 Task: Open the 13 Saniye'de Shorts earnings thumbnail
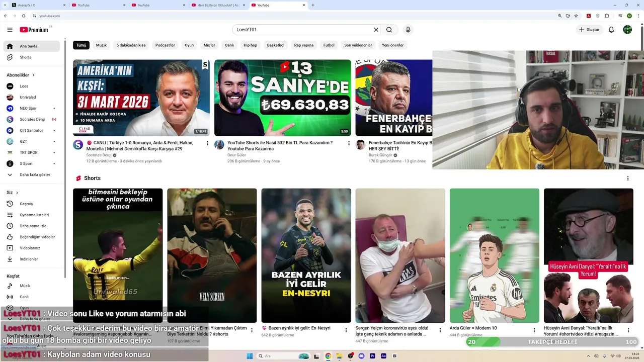(283, 98)
